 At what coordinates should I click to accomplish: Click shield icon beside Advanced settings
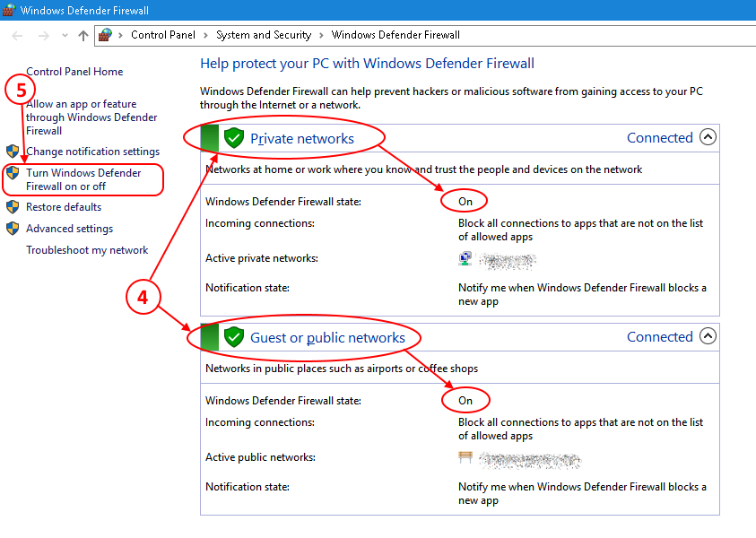[x=13, y=229]
